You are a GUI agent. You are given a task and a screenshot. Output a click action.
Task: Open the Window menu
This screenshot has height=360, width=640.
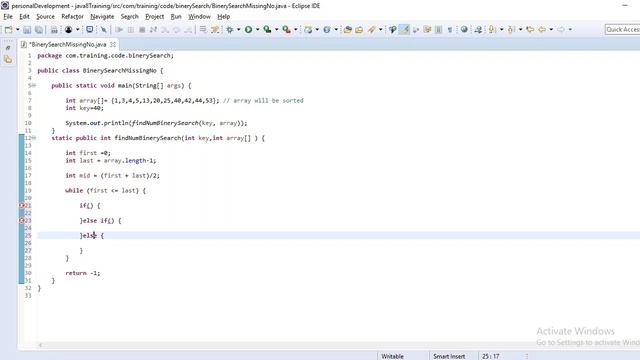[199, 16]
